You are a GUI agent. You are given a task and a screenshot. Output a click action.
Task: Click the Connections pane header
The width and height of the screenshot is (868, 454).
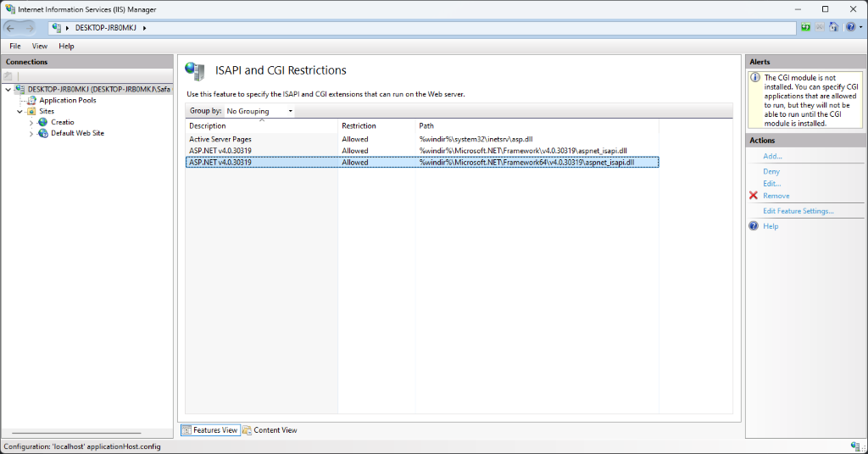click(87, 62)
